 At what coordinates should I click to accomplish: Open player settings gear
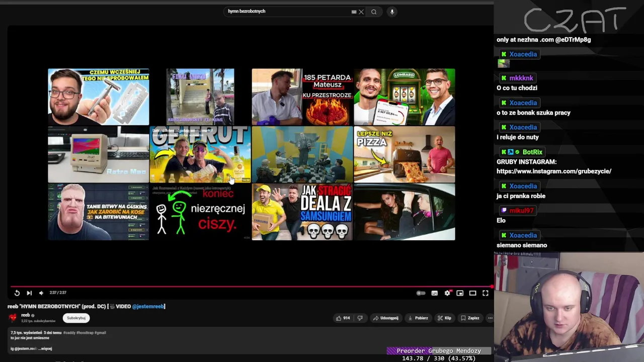click(x=447, y=293)
